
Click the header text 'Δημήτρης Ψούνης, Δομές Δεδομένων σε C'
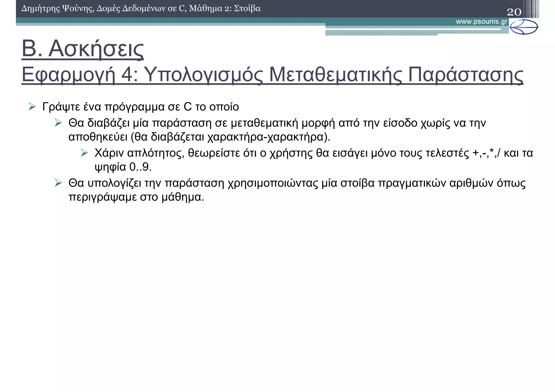coord(104,9)
